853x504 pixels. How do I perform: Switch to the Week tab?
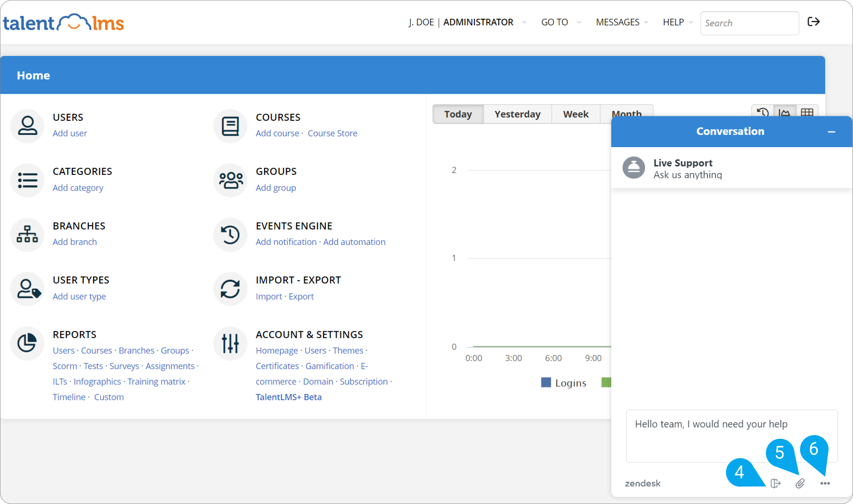point(575,114)
